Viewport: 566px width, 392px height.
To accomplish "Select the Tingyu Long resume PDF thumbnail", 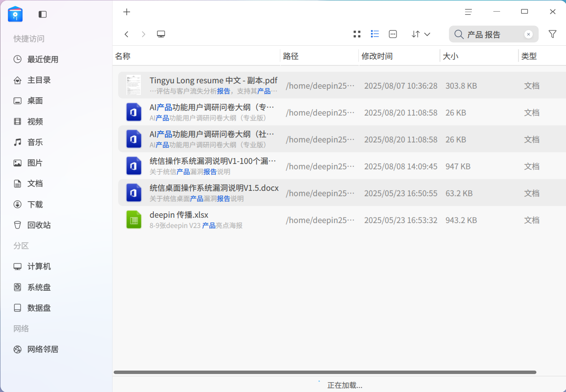I will 134,85.
